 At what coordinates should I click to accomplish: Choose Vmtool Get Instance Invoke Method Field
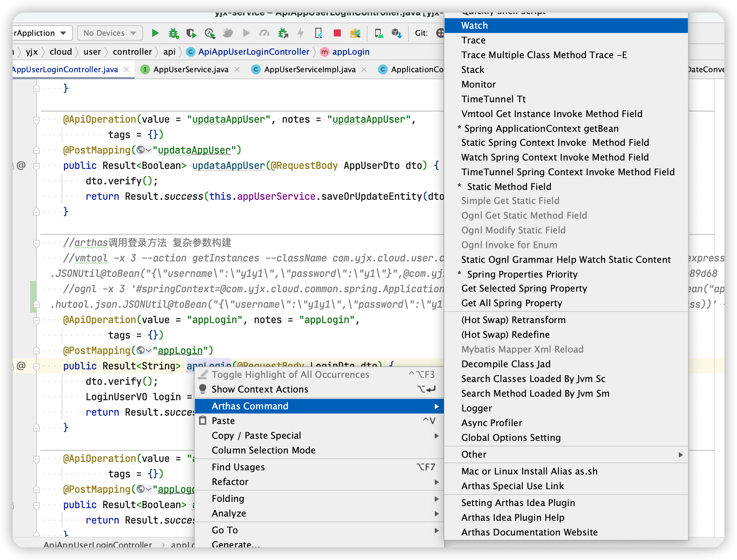click(566, 114)
